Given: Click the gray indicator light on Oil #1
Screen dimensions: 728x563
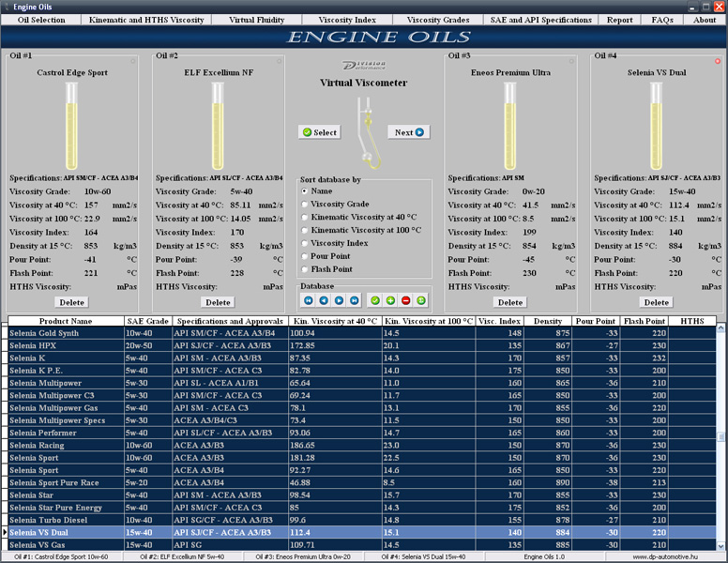Looking at the screenshot, I should [133, 61].
